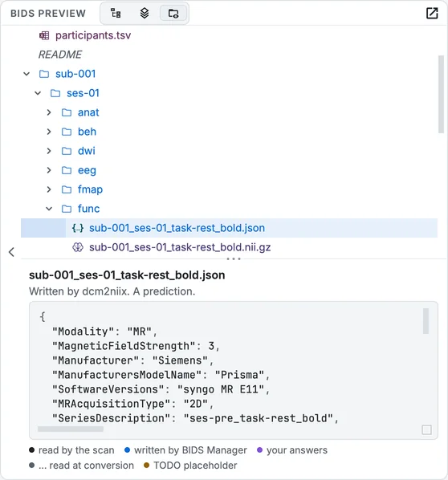Open BIDS preview in external window
Screen dimensions: 448x480
[x=432, y=13]
